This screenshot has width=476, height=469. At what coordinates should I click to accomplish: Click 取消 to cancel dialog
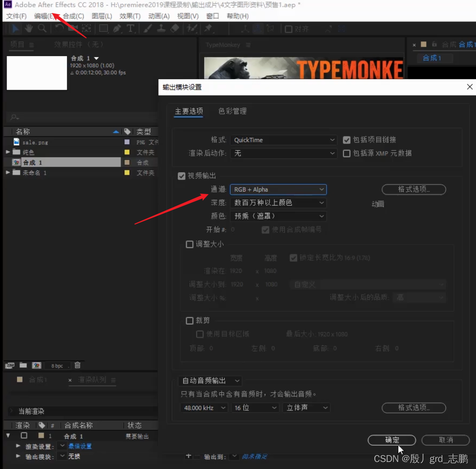446,440
